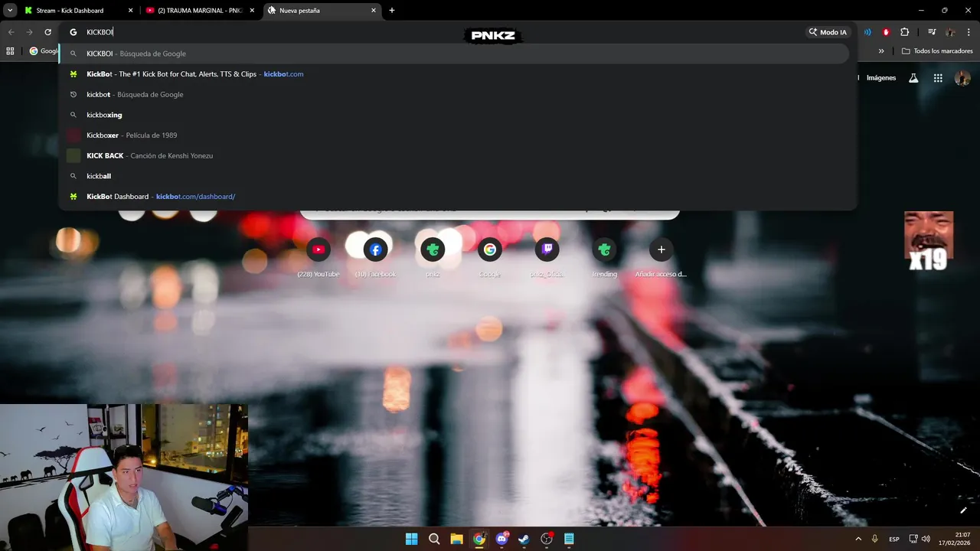Open Steam from taskbar
980x551 pixels.
(x=524, y=539)
